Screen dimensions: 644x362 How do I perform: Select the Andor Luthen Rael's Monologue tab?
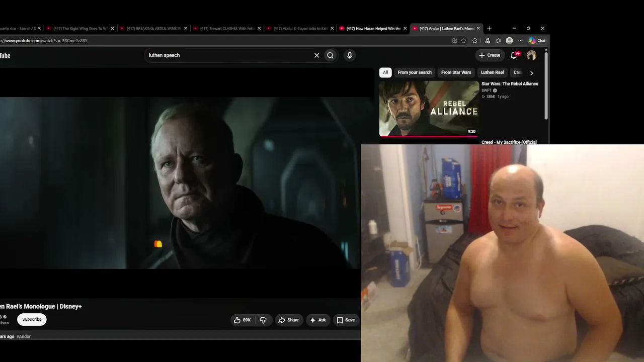coord(447,29)
